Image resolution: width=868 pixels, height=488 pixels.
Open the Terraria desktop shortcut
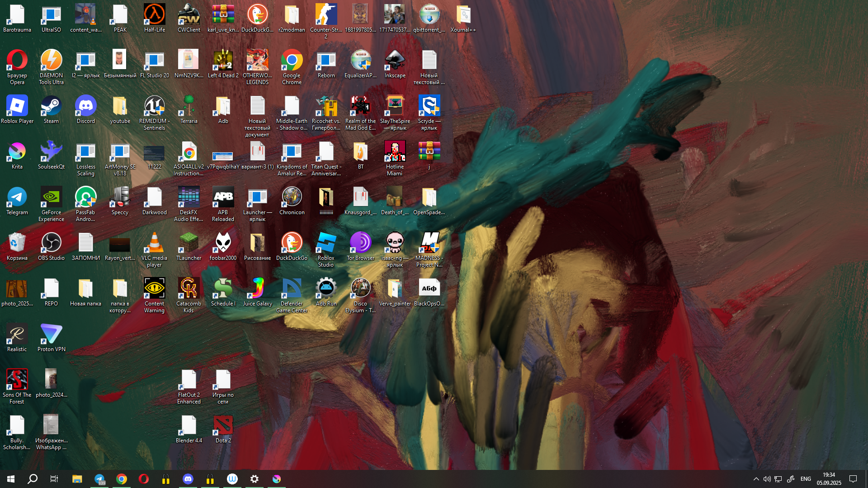pyautogui.click(x=189, y=110)
